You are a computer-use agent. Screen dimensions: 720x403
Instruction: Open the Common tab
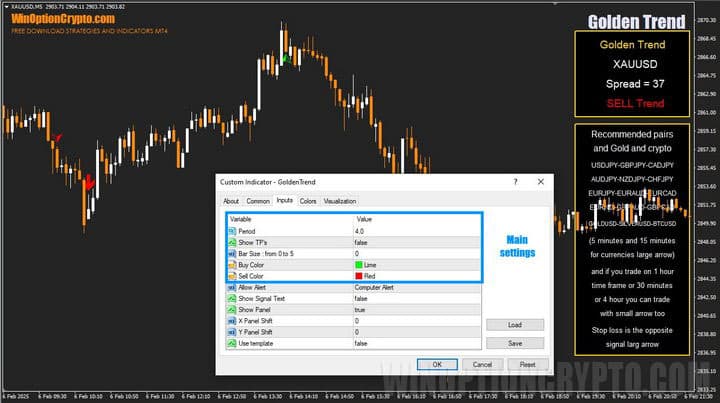(258, 201)
